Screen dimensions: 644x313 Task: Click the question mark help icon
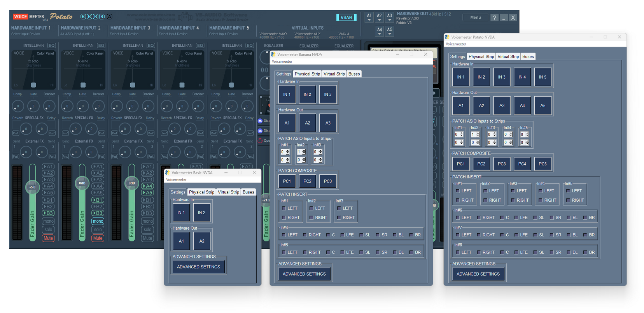pos(494,18)
